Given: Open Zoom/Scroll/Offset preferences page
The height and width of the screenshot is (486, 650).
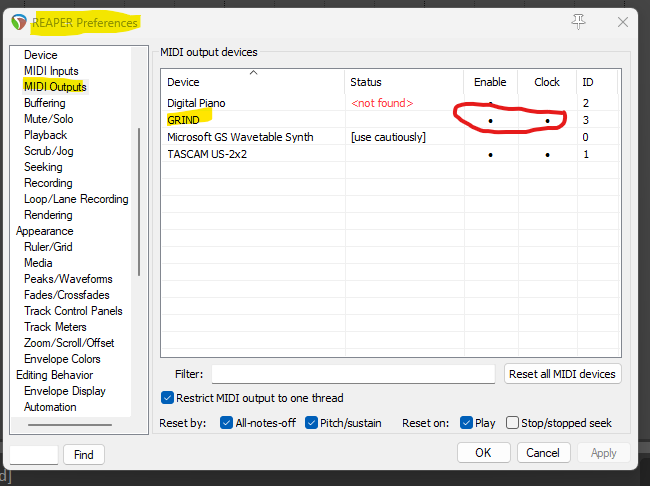Looking at the screenshot, I should coord(69,343).
